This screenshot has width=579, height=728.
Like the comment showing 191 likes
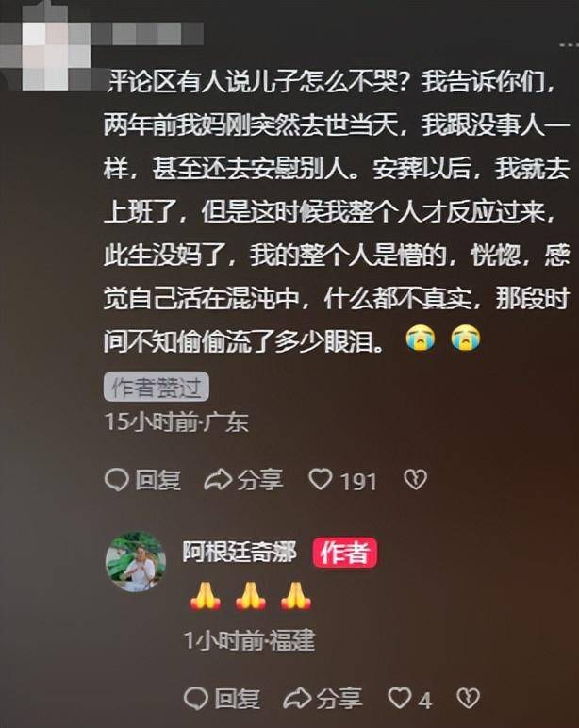[x=342, y=480]
